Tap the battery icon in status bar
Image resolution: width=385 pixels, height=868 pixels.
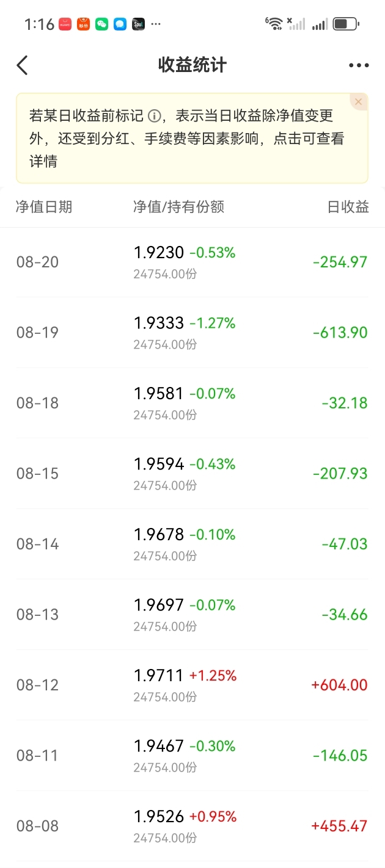346,24
